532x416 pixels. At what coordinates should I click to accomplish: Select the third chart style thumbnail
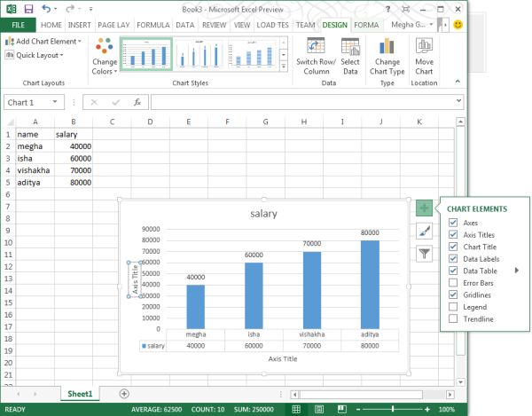(252, 54)
